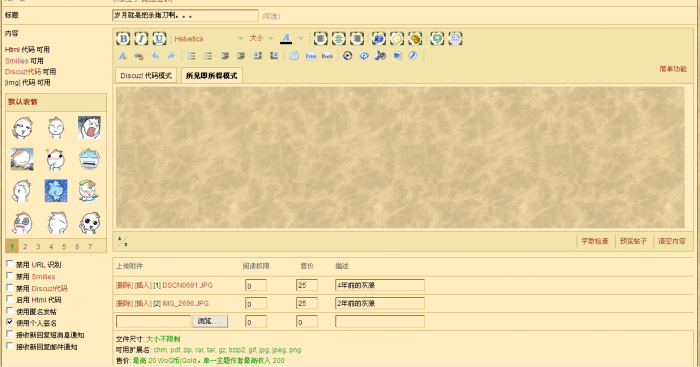
Task: Insert a bulleted list
Action: (208, 56)
